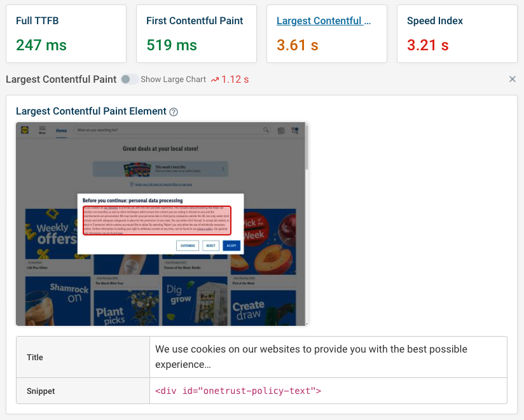Screen dimensions: 524x420
Task: Close the Largest Contentful Paint panel
Action: pyautogui.click(x=512, y=80)
